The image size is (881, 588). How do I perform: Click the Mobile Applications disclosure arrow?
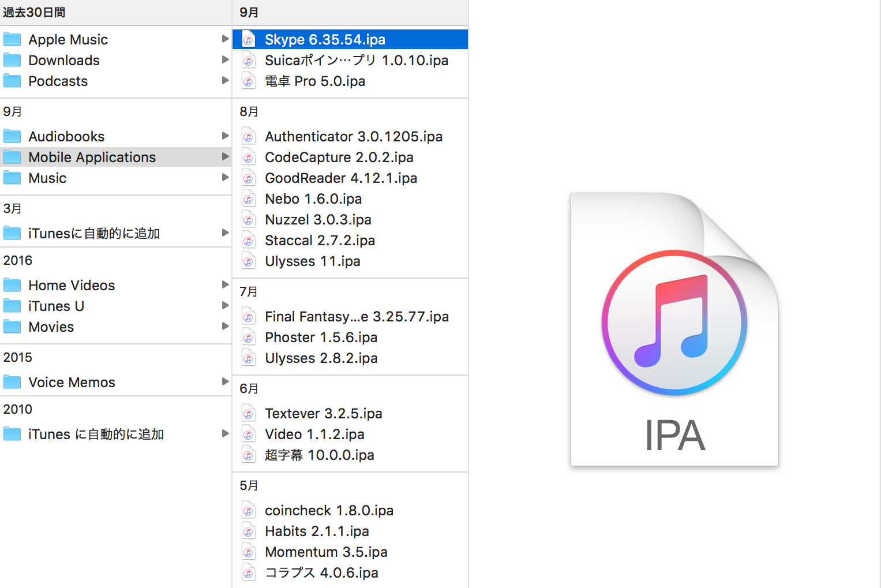[225, 156]
